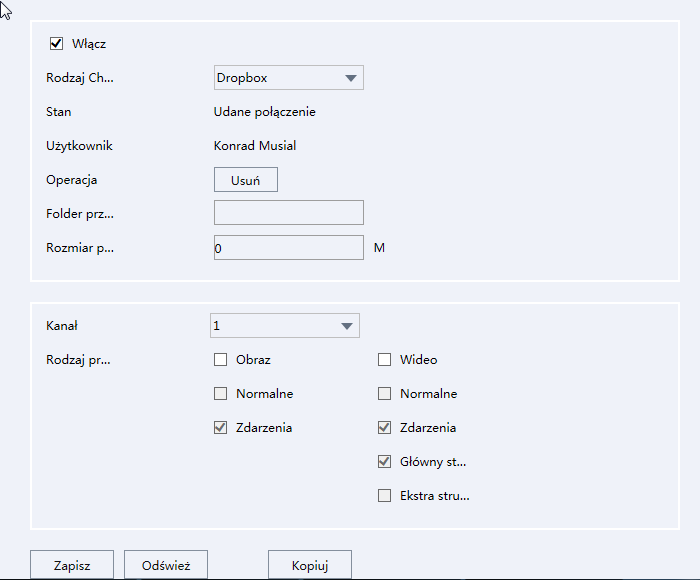Uncheck the Włącz checkbox
The width and height of the screenshot is (700, 580).
[x=56, y=44]
